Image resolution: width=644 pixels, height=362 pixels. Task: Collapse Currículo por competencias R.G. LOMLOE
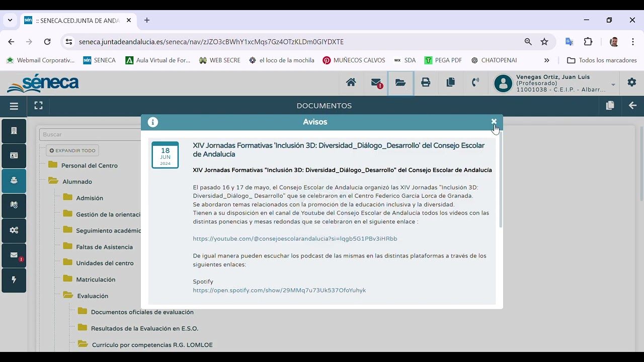pyautogui.click(x=145, y=345)
